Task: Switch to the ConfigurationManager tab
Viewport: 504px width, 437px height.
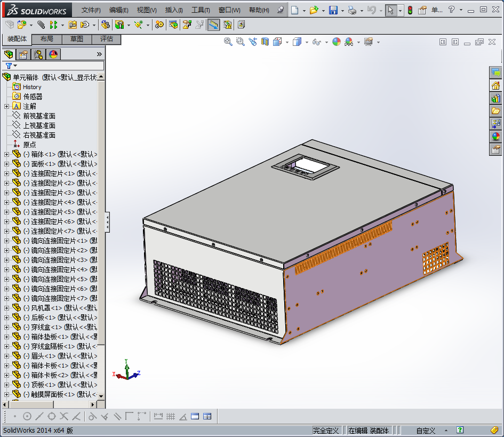Action: (x=38, y=54)
